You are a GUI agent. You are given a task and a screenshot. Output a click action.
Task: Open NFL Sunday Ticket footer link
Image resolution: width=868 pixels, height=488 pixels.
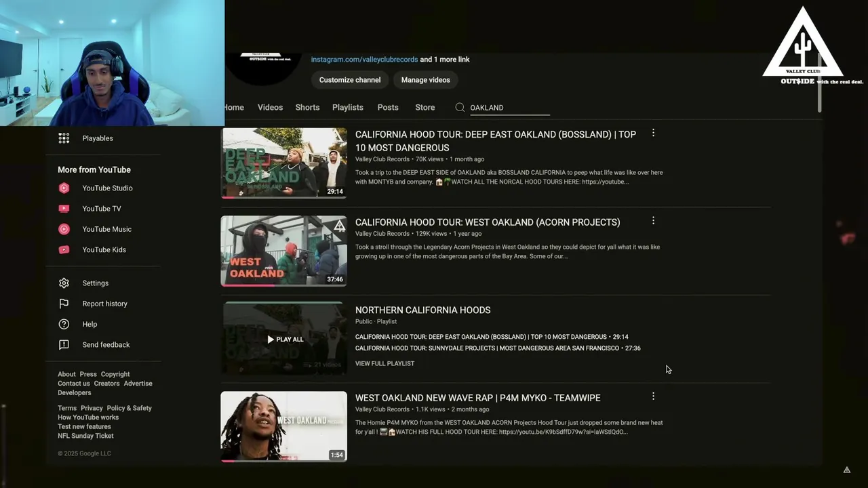point(85,436)
